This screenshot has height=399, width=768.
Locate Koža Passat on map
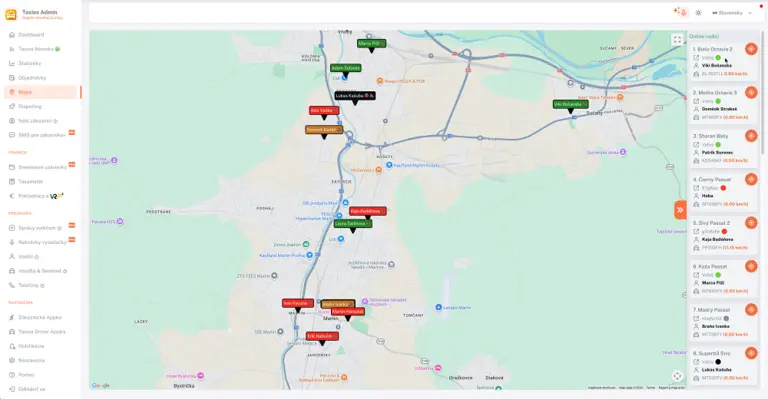[x=751, y=266]
